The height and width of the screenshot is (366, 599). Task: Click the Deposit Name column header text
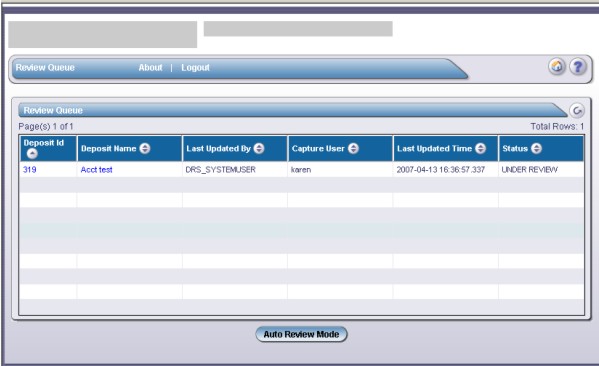point(108,149)
